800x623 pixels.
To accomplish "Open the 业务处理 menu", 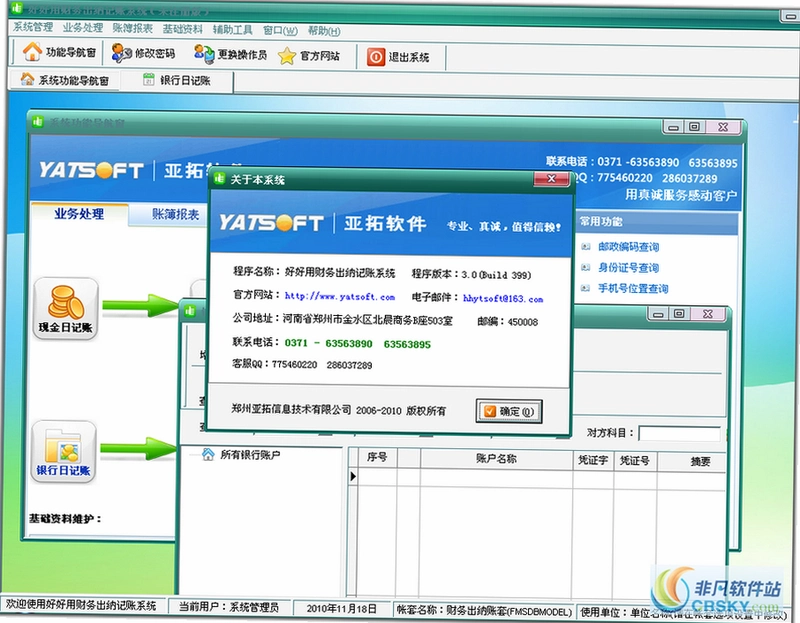I will 83,28.
